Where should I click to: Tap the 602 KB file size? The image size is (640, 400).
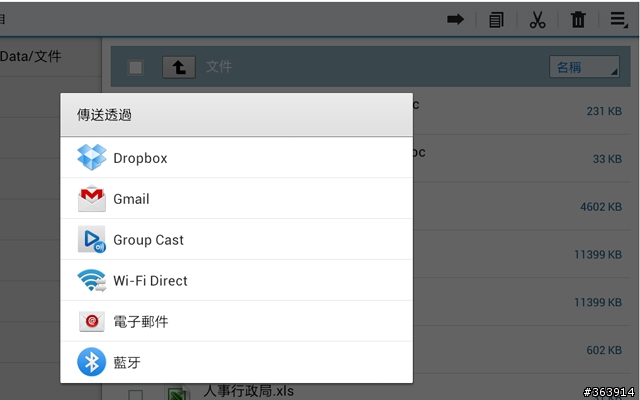point(604,350)
